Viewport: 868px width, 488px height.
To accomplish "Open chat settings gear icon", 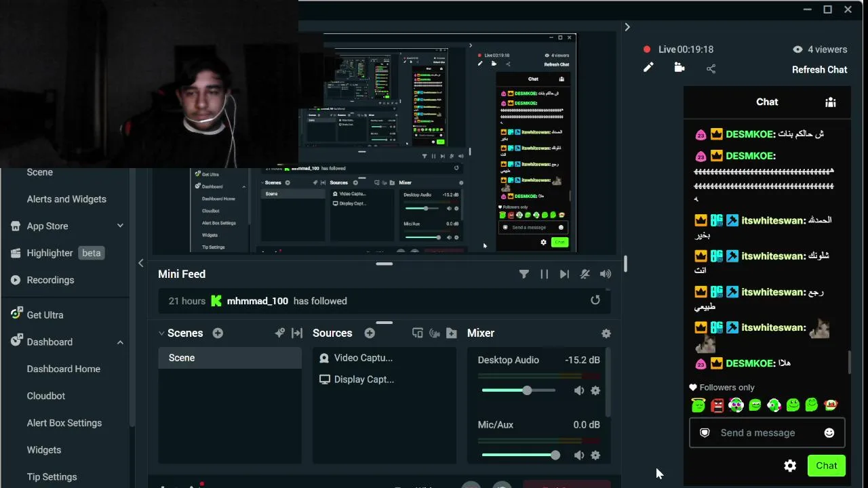I will coord(790,466).
